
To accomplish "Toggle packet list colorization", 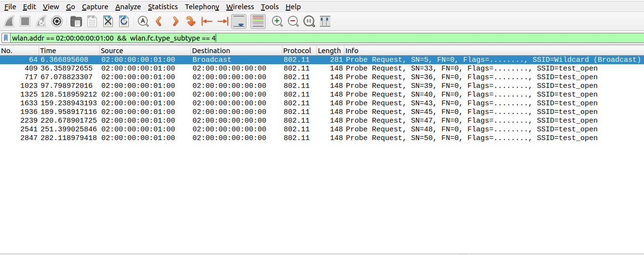I will click(258, 21).
